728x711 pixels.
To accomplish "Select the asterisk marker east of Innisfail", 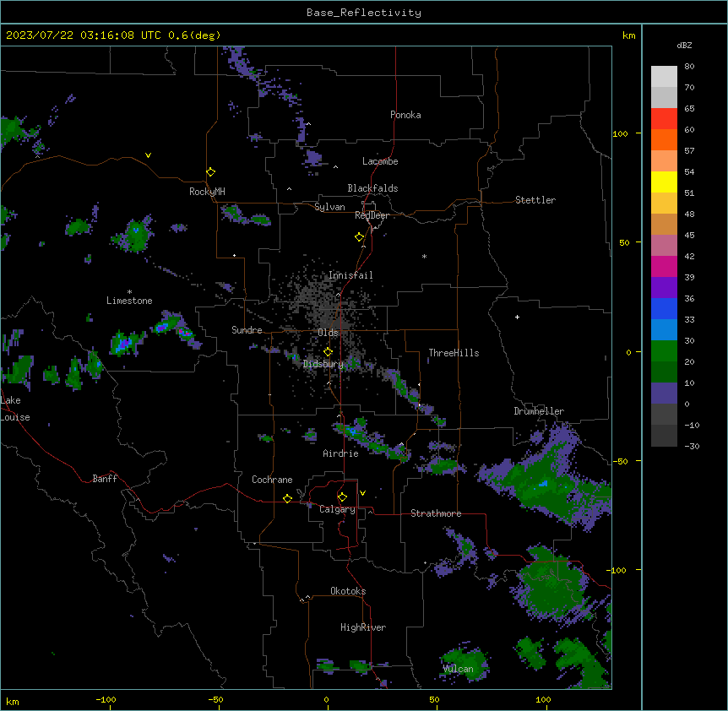I will tap(424, 257).
